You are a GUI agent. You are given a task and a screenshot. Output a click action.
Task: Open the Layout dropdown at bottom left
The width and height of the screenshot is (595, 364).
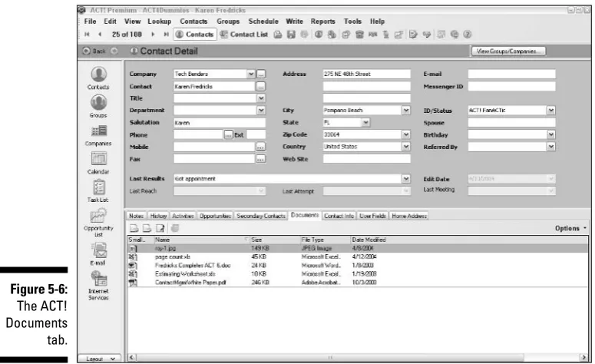(x=100, y=359)
